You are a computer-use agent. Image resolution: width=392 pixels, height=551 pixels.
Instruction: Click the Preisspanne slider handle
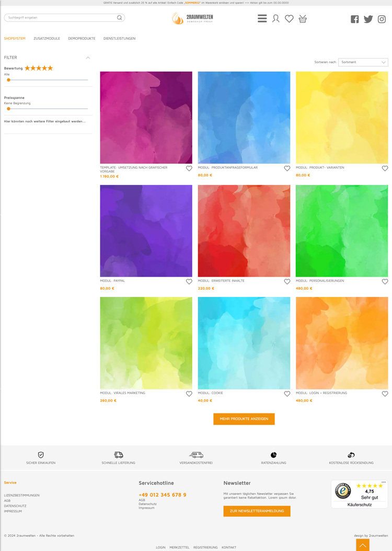coord(8,109)
